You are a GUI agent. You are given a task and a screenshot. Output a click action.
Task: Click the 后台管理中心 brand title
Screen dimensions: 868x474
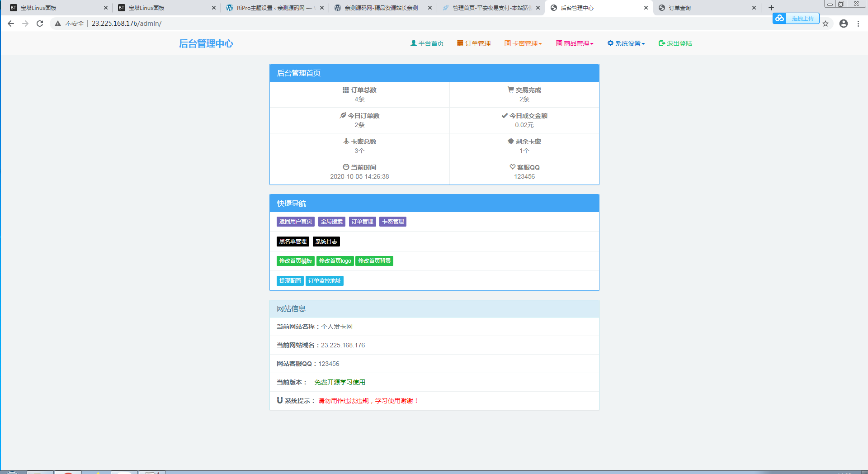click(206, 43)
